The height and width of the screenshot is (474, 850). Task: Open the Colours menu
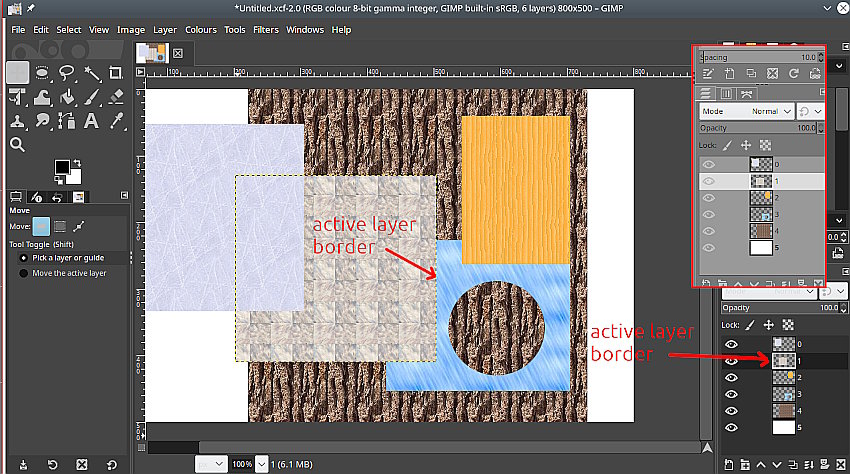pyautogui.click(x=200, y=30)
